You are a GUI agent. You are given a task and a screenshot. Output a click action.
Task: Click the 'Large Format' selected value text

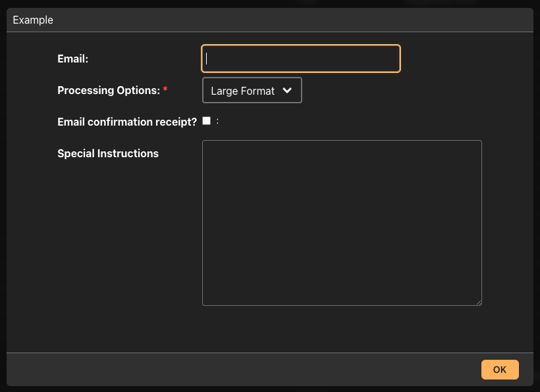click(x=242, y=91)
